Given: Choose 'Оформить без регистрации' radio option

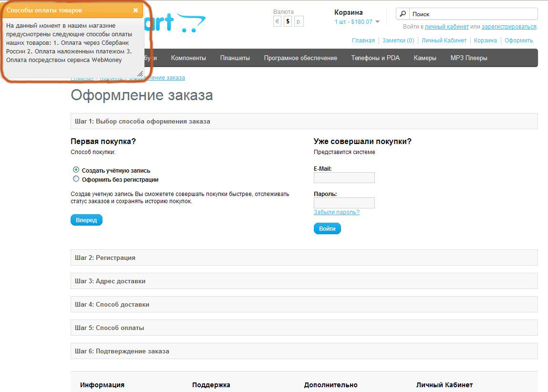Looking at the screenshot, I should 76,179.
